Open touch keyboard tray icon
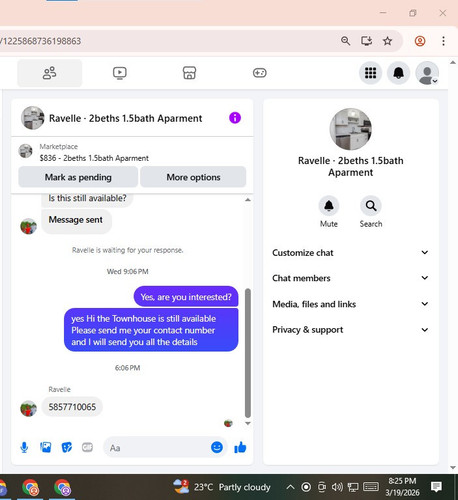 pos(371,487)
